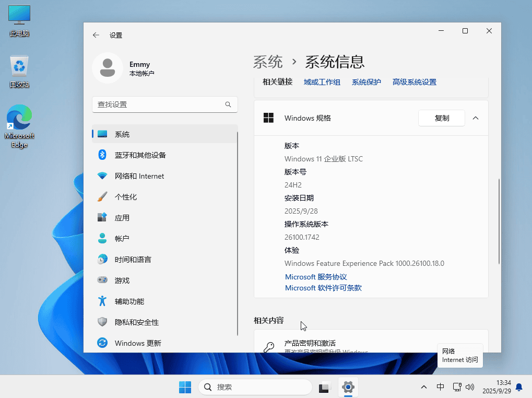Click the 系统 breadcrumb
The image size is (532, 398).
point(268,62)
